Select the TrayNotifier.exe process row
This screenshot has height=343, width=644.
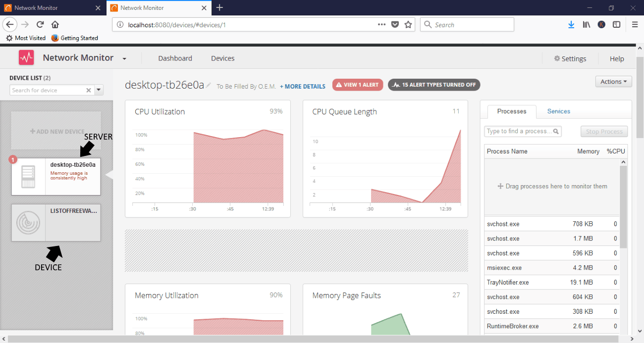click(552, 283)
